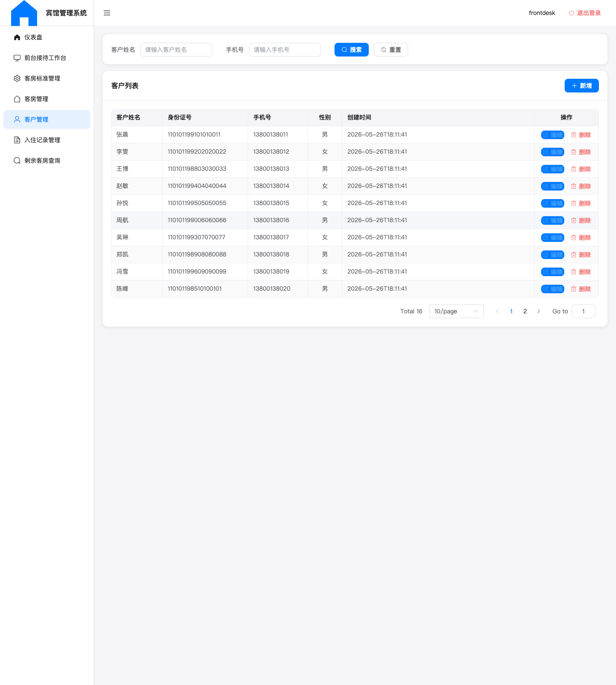The width and height of the screenshot is (616, 685).
Task: Delete customer 吴琳 using the 删除 button
Action: (x=581, y=238)
